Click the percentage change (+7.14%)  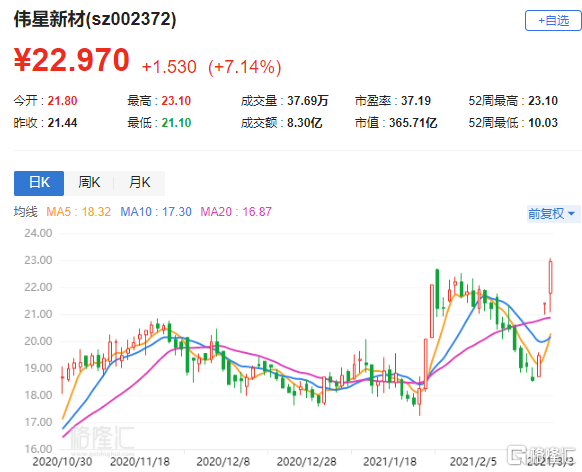(245, 67)
